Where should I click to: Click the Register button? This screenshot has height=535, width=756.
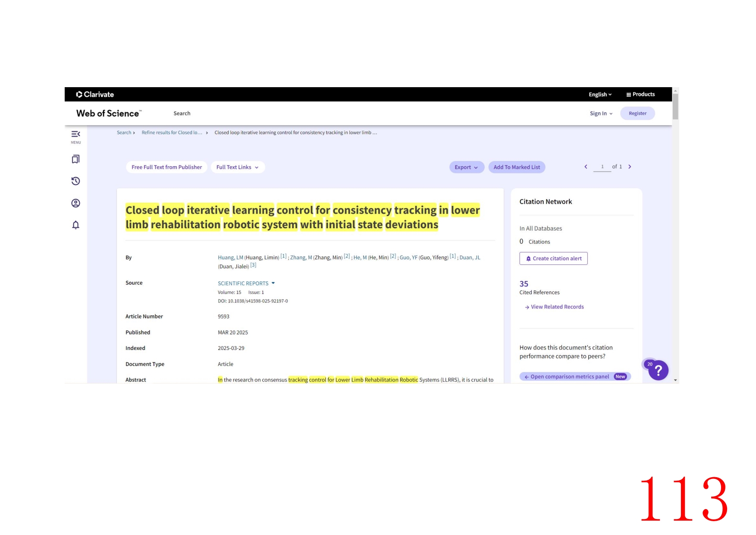637,113
